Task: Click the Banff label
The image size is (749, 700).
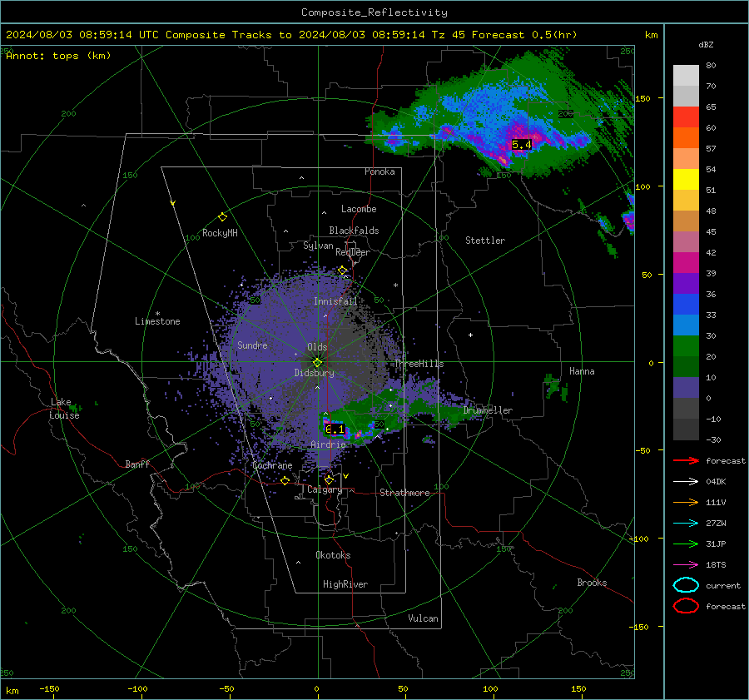Action: [x=137, y=464]
